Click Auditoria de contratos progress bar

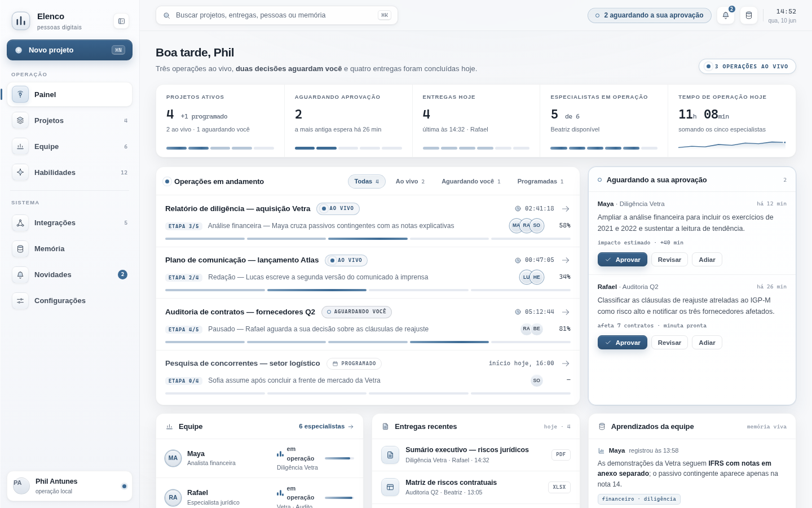(x=368, y=342)
